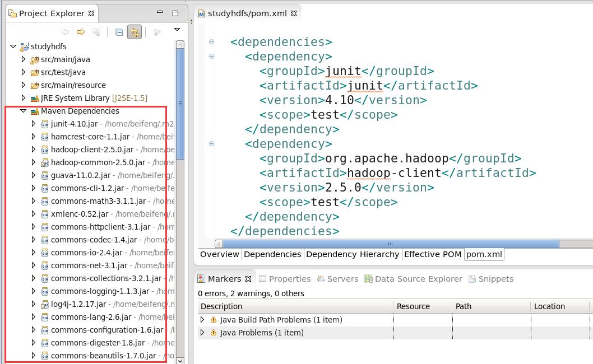The width and height of the screenshot is (593, 364).
Task: Expand src/main/resource folder
Action: [x=23, y=85]
